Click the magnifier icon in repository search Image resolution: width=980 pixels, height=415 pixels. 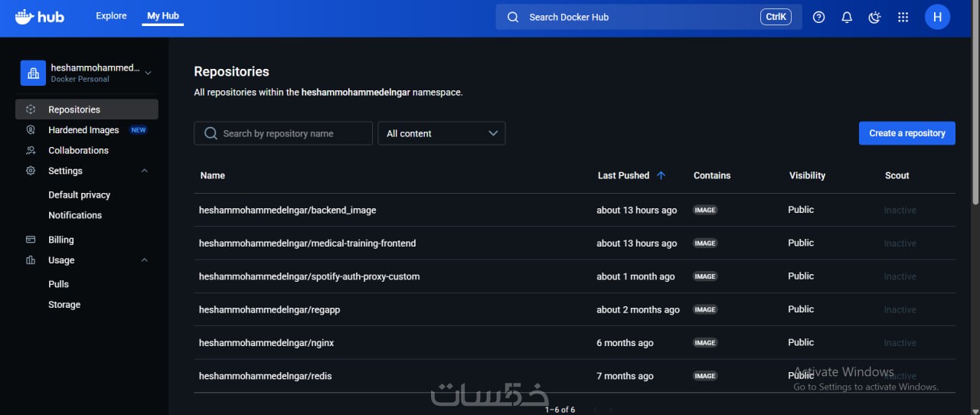pos(211,133)
